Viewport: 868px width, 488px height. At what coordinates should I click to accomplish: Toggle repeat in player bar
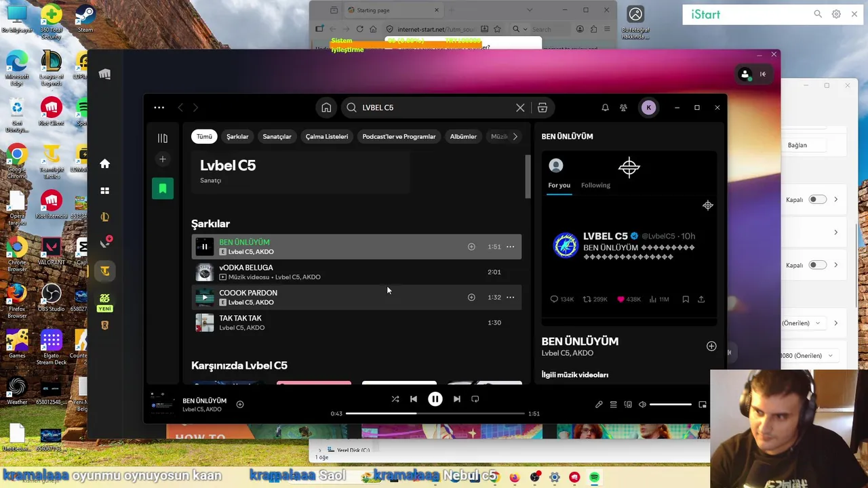475,399
